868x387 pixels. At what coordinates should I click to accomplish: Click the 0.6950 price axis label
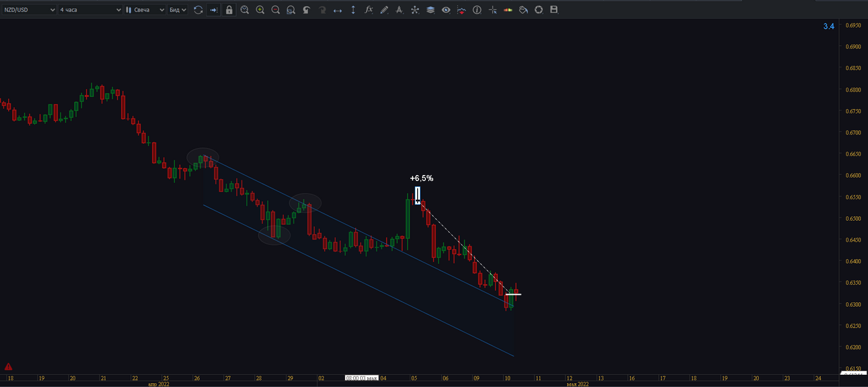click(x=853, y=26)
